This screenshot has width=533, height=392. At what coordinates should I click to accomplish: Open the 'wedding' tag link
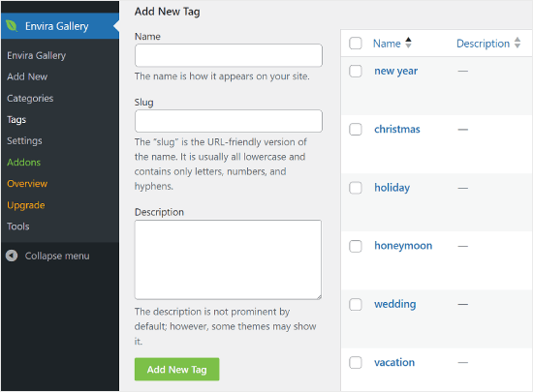click(395, 304)
